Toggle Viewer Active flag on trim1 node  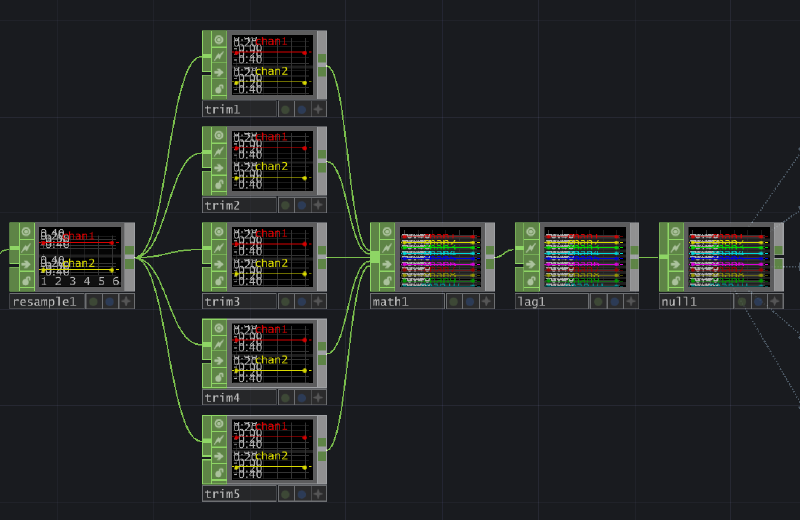219,40
